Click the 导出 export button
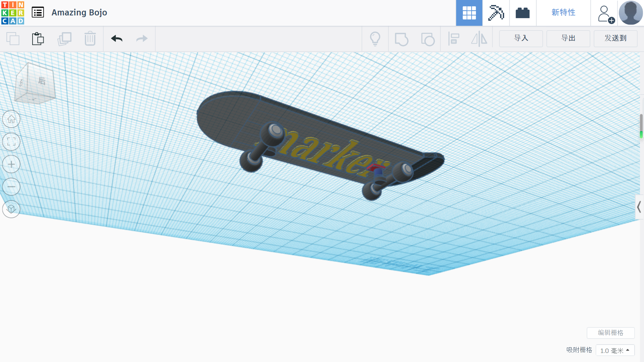Screen dimensions: 644x362 click(x=568, y=39)
